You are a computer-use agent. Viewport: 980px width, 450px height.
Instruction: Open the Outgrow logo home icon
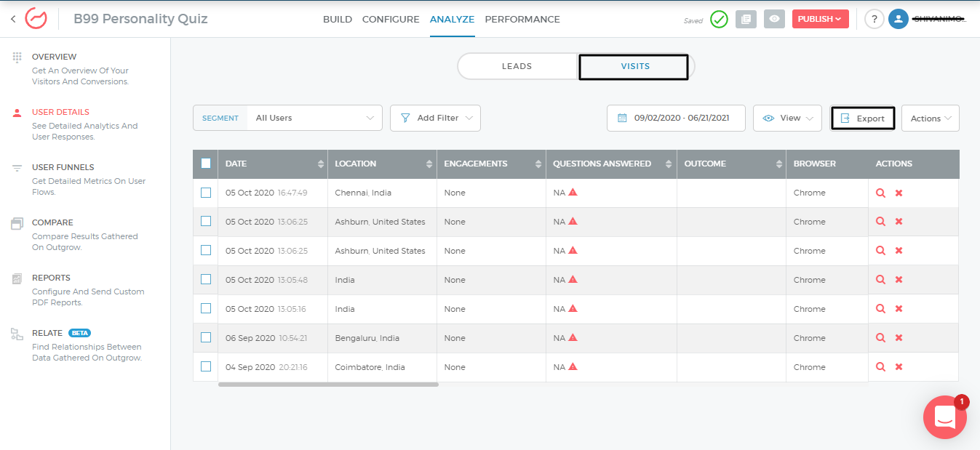click(x=36, y=19)
